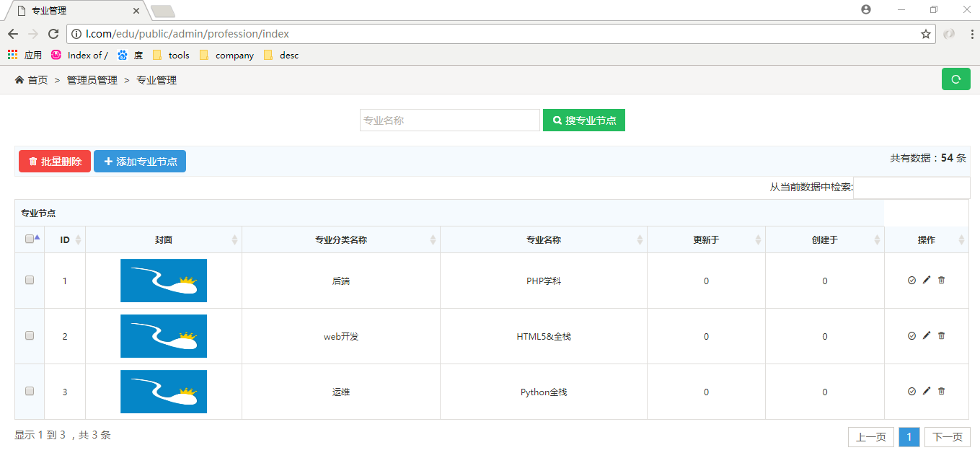Click the edit pencil icon for PHP学科 row
The width and height of the screenshot is (980, 458).
927,280
